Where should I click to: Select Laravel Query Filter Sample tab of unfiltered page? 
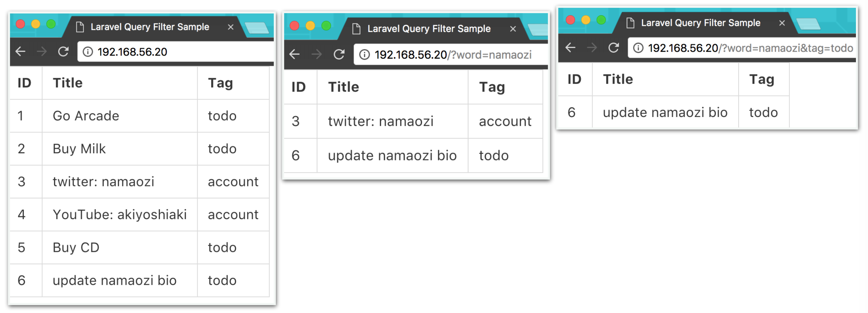[x=150, y=27]
